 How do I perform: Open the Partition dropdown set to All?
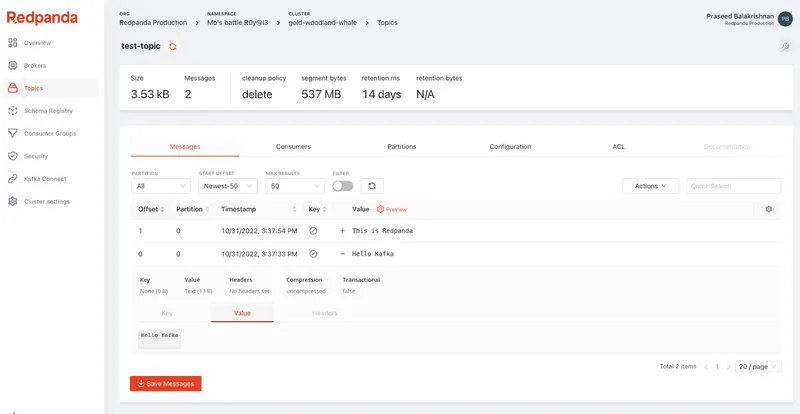(161, 186)
